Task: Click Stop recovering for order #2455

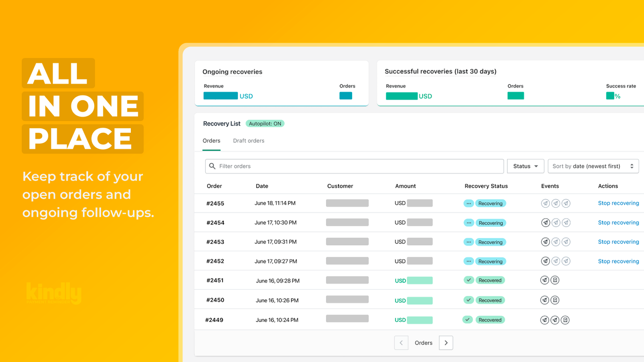Action: pos(618,203)
